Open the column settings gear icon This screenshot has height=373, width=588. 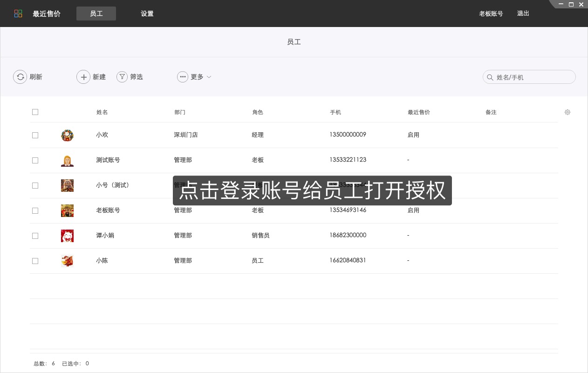point(567,112)
